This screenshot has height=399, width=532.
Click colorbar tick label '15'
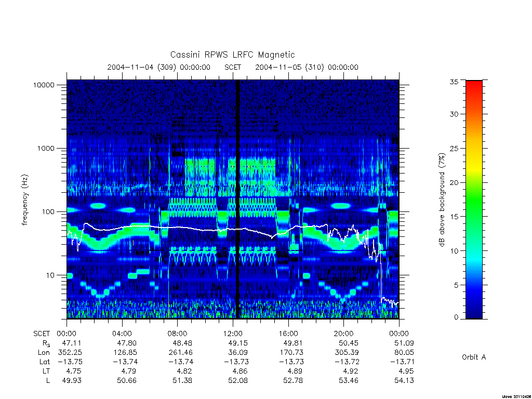454,217
